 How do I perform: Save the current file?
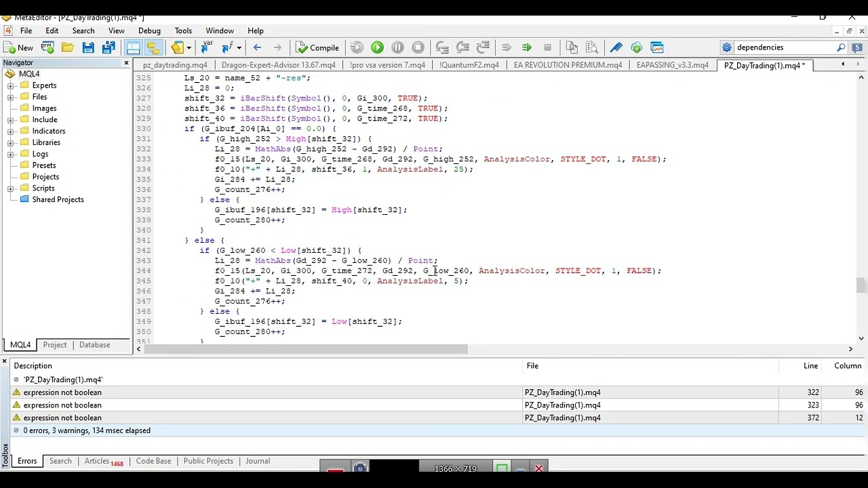click(x=88, y=47)
